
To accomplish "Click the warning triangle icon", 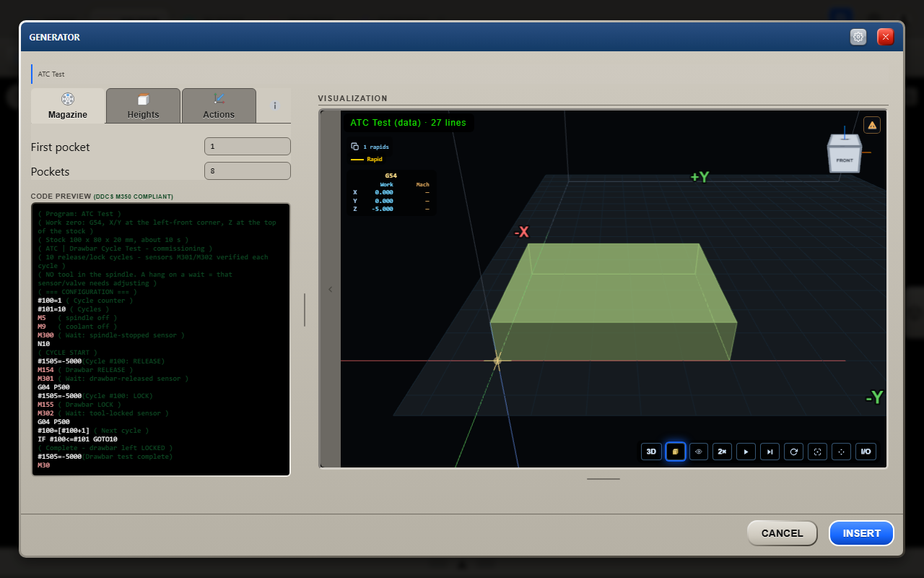I will coord(872,125).
